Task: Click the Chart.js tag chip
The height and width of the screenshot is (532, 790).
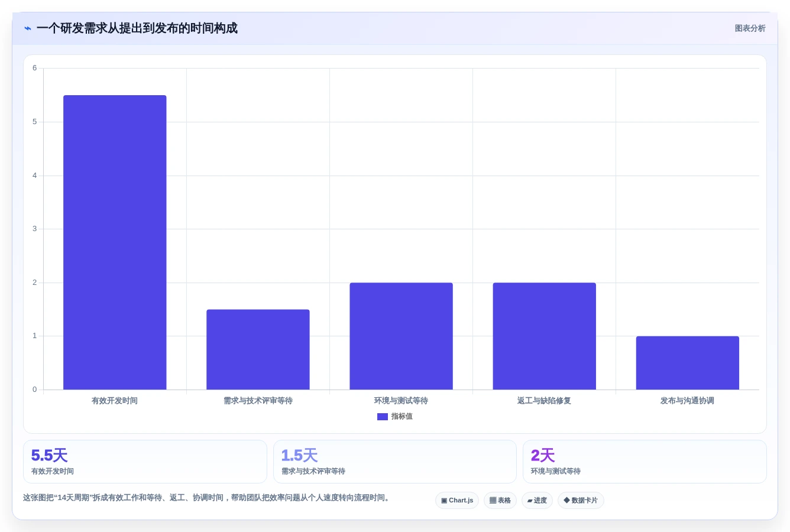Action: point(457,501)
